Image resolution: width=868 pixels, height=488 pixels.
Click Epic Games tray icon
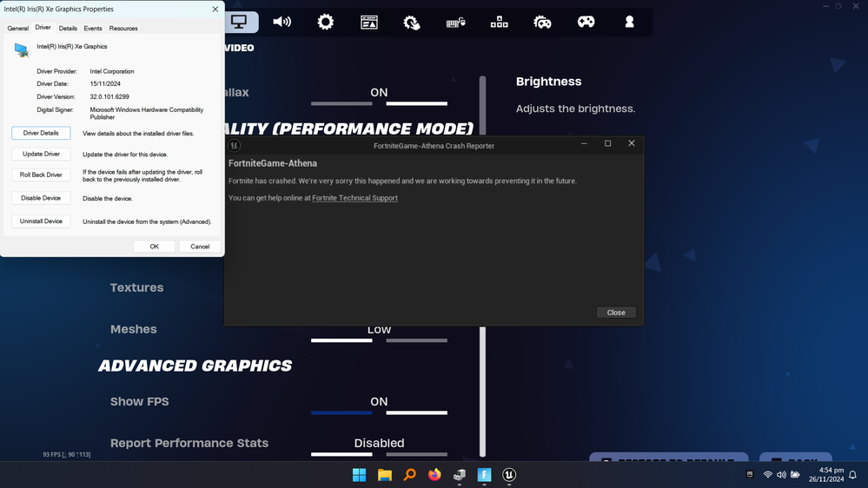pos(750,475)
